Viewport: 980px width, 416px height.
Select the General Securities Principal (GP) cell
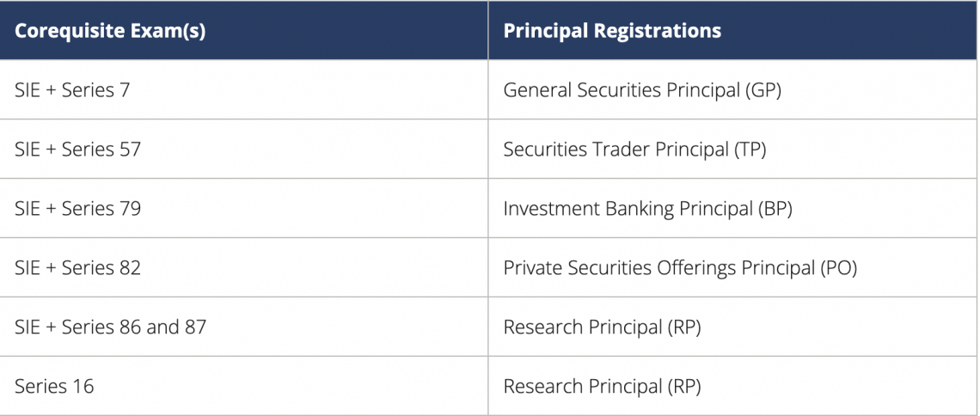642,89
